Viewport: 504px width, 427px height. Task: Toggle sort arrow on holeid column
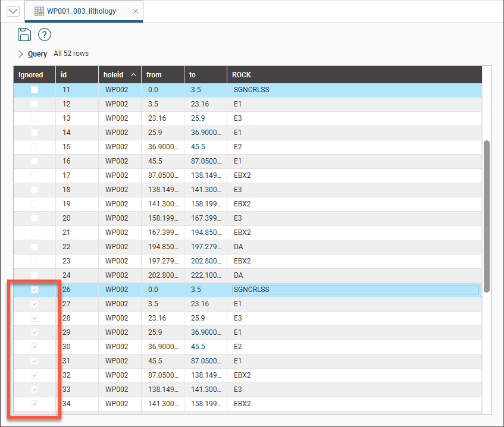[x=133, y=75]
